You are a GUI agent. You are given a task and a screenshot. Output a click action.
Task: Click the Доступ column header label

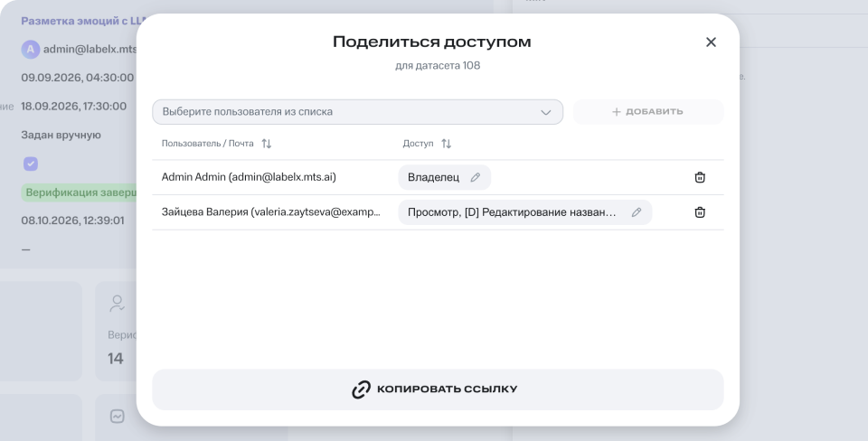point(418,144)
